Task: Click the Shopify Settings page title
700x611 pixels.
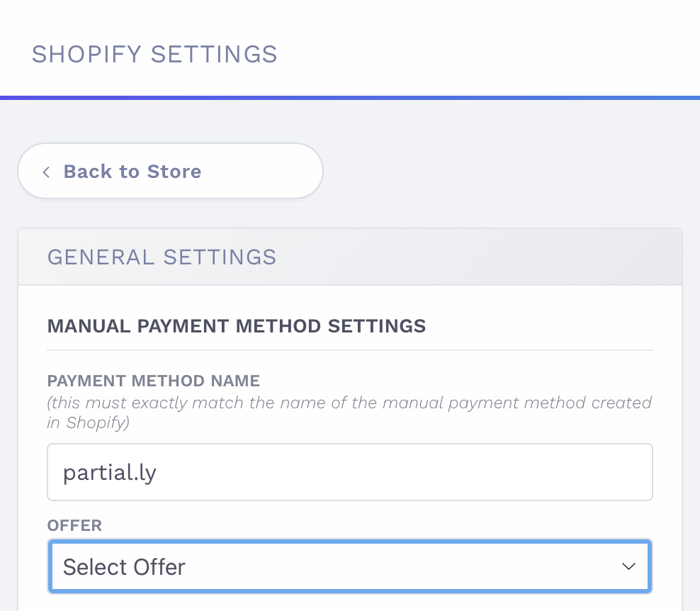Action: [154, 55]
